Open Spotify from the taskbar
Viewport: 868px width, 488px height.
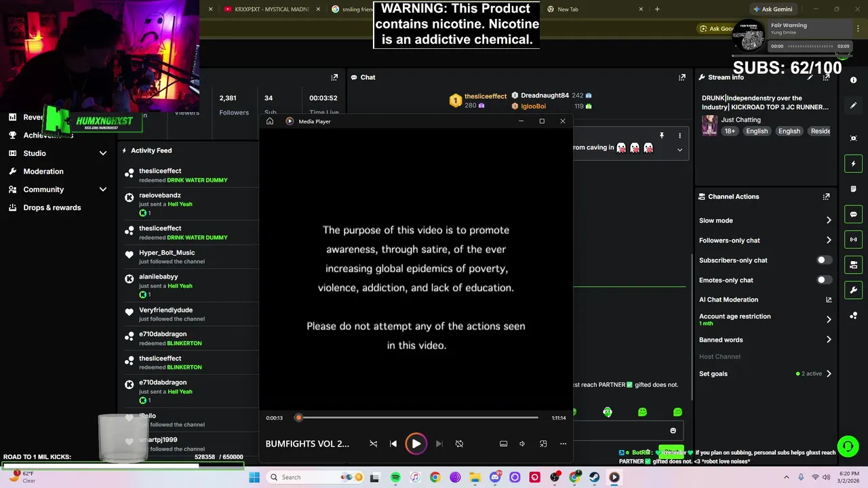point(395,477)
